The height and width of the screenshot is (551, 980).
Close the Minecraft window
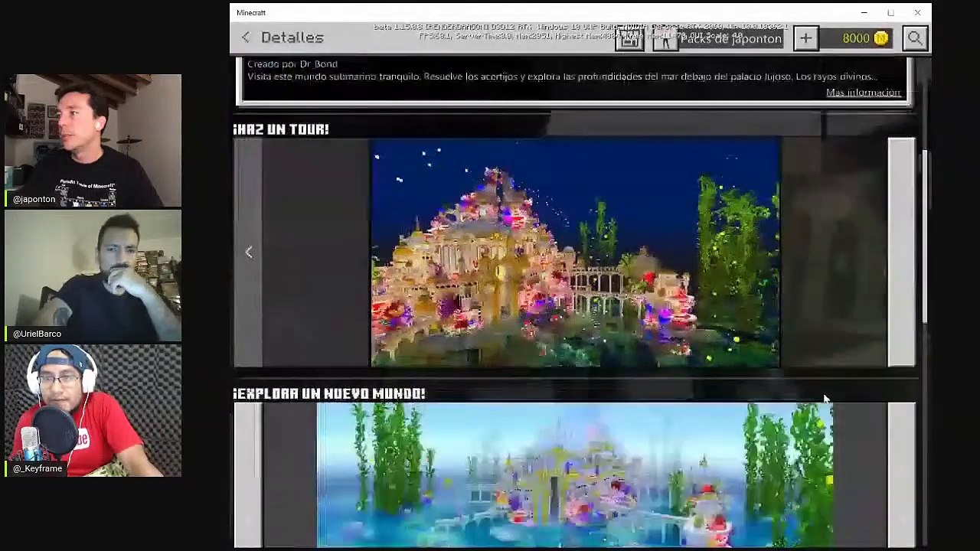point(917,13)
